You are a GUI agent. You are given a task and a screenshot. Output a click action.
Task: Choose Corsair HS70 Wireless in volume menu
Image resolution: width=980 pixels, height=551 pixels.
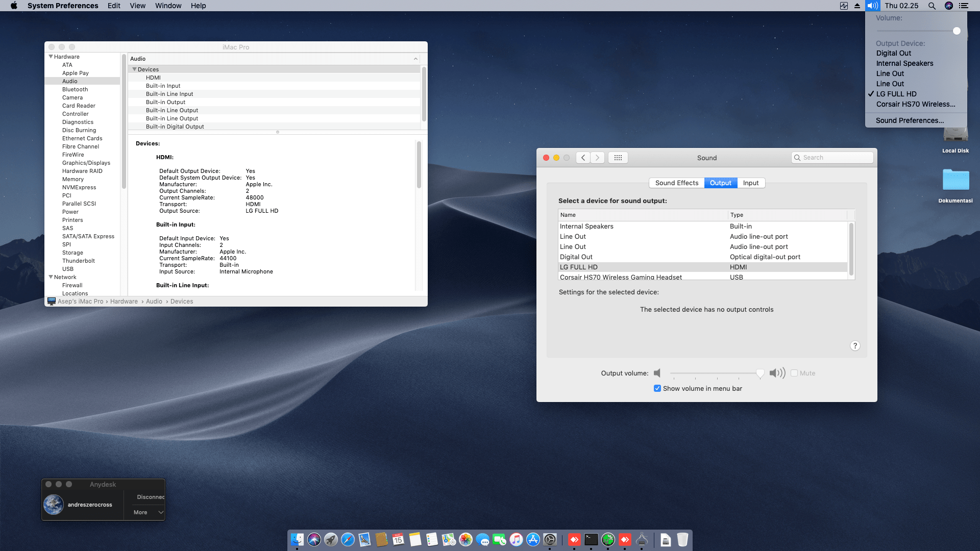tap(916, 104)
